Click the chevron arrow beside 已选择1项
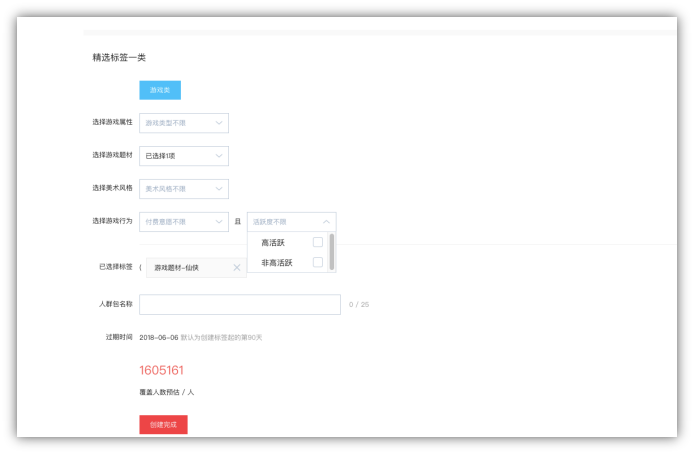 click(218, 156)
